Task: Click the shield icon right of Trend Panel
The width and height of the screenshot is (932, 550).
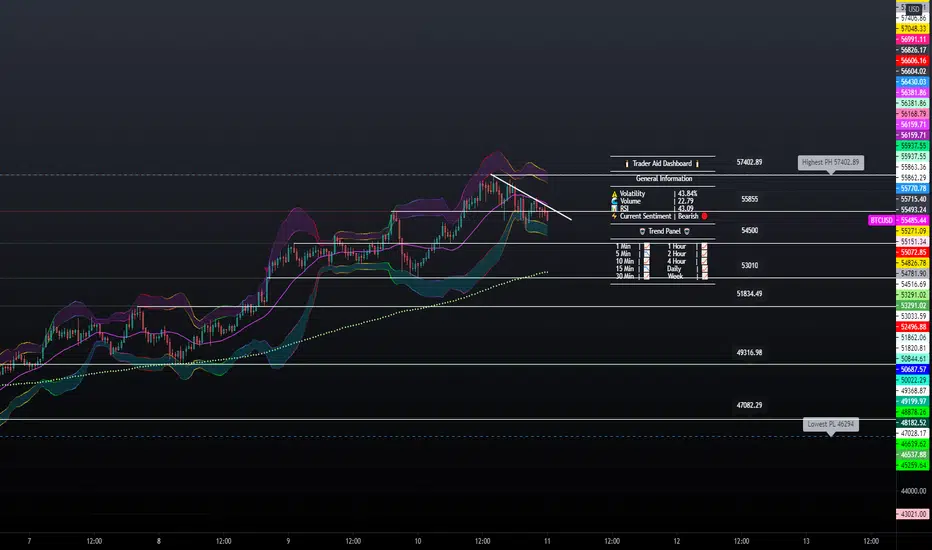Action: (687, 231)
